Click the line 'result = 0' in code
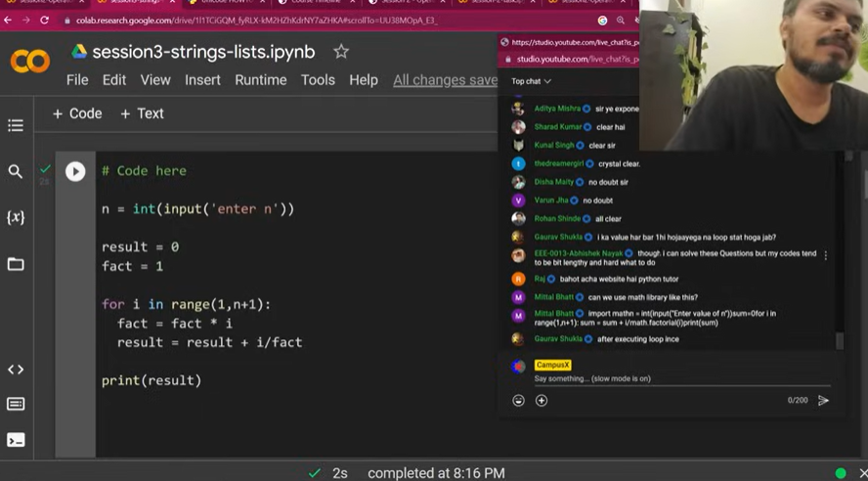Image resolution: width=868 pixels, height=481 pixels. tap(140, 247)
